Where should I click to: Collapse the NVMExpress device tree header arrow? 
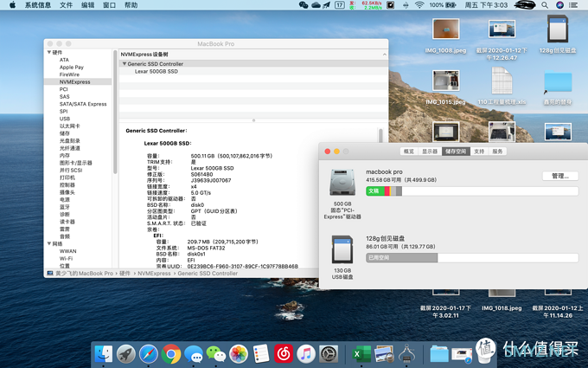(385, 55)
